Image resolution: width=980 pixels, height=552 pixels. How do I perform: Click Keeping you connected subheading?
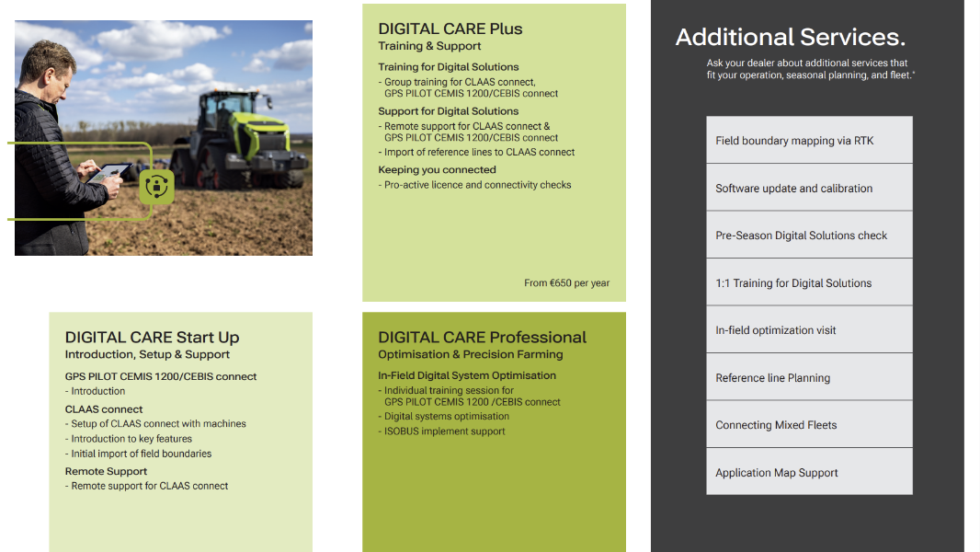click(x=437, y=170)
